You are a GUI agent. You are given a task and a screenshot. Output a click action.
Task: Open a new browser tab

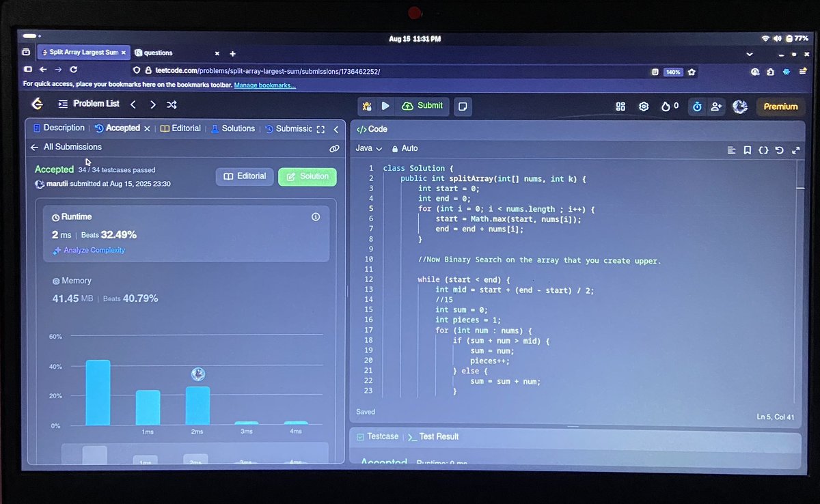point(232,53)
